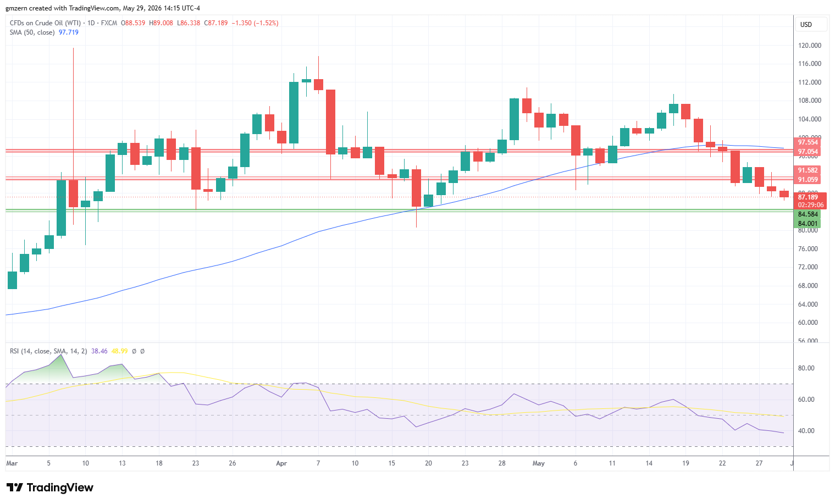Click the header text mentioning TradingView.com
The width and height of the screenshot is (835, 504).
coord(103,8)
